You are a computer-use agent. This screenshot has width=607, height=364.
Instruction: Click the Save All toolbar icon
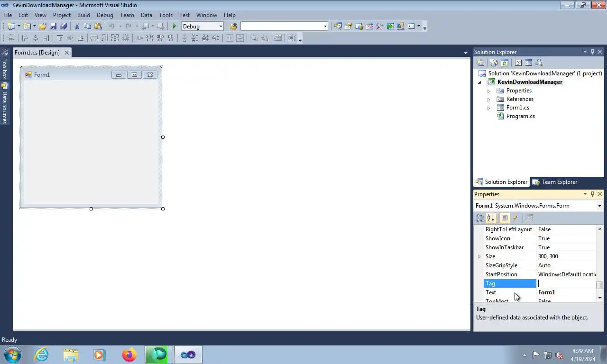tap(64, 26)
